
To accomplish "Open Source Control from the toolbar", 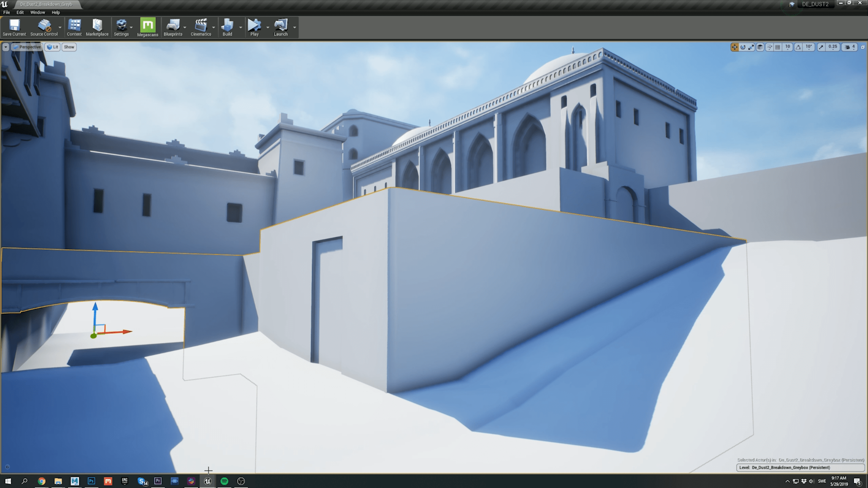I will point(44,27).
